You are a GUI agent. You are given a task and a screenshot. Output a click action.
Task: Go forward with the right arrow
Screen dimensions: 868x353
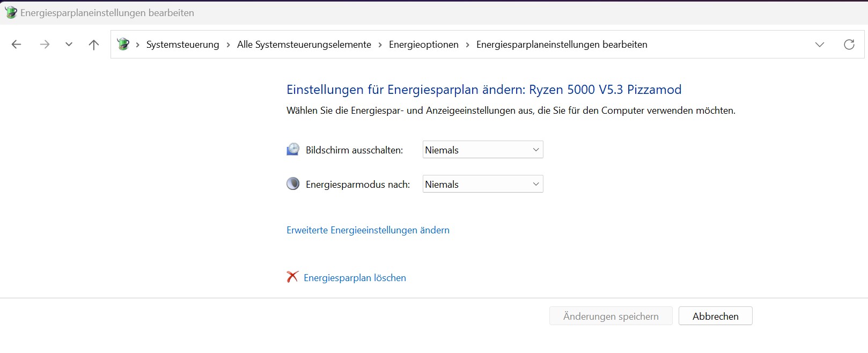coord(45,45)
